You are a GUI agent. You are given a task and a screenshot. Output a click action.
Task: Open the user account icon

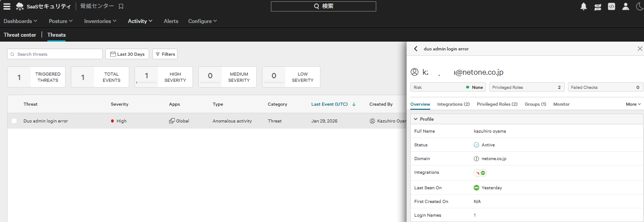point(625,6)
